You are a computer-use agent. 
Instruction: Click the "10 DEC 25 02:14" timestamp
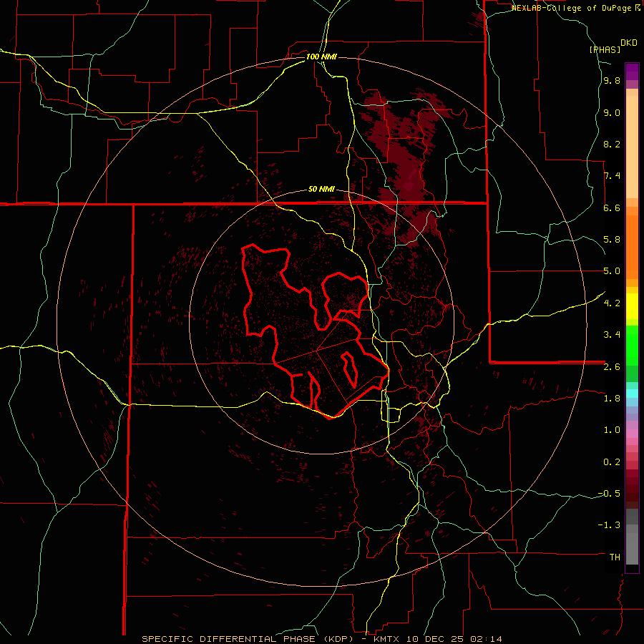454,639
